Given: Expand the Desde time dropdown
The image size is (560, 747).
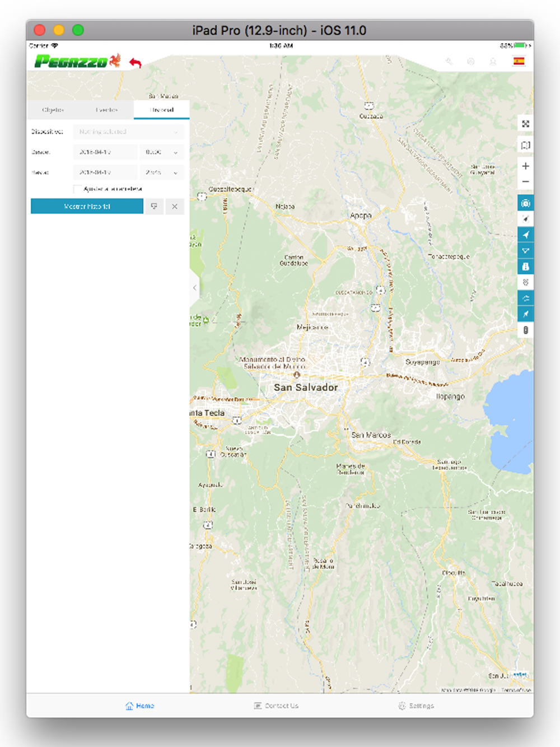Looking at the screenshot, I should tap(162, 152).
